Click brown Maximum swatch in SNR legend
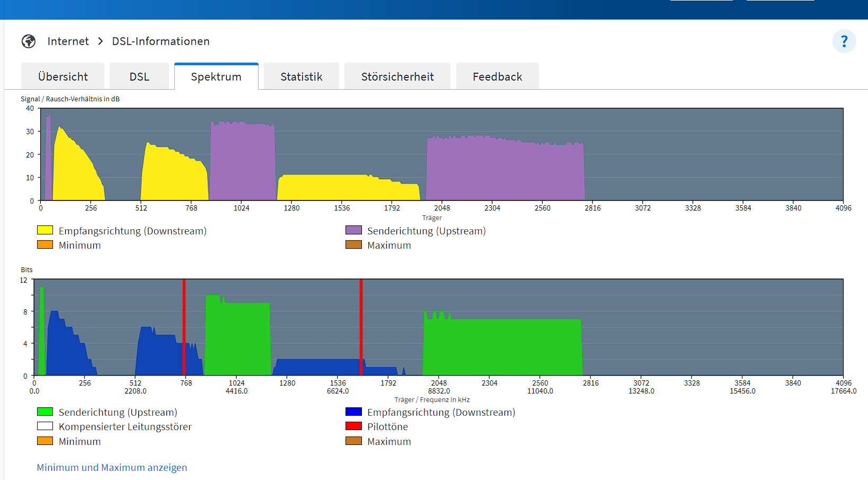Screen dimensions: 868x480 [x=353, y=245]
